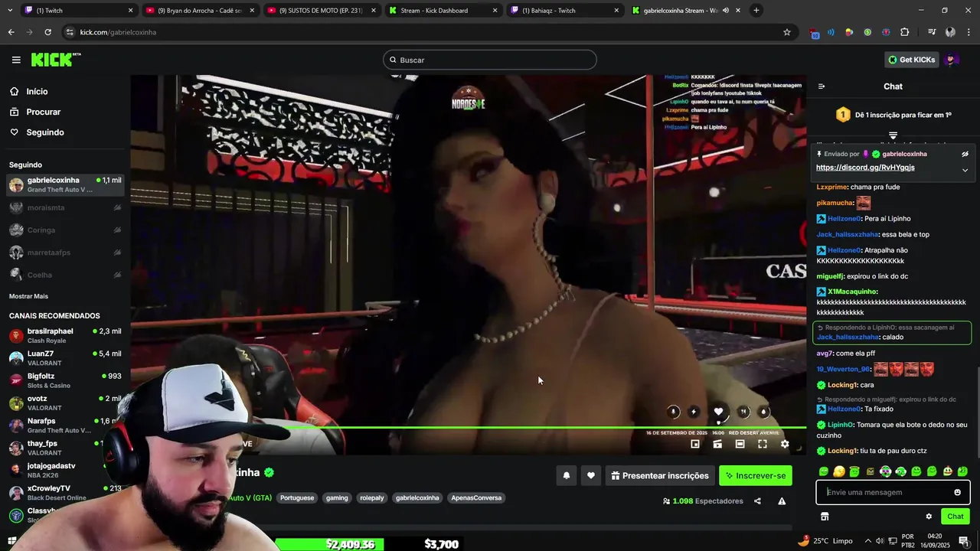Click the chat message input field
The height and width of the screenshot is (551, 980).
pos(884,492)
